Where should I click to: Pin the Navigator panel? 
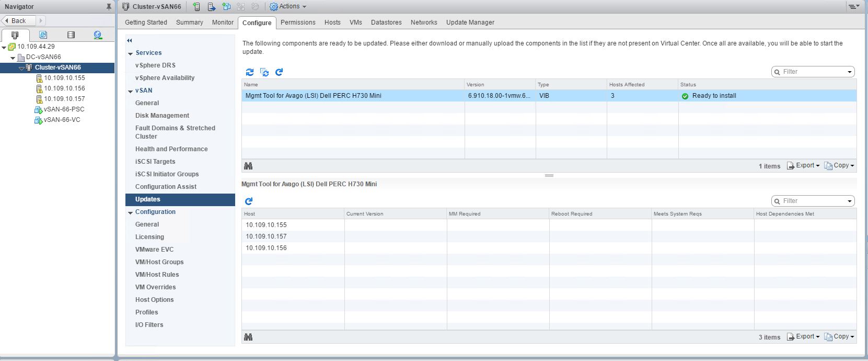tap(109, 7)
